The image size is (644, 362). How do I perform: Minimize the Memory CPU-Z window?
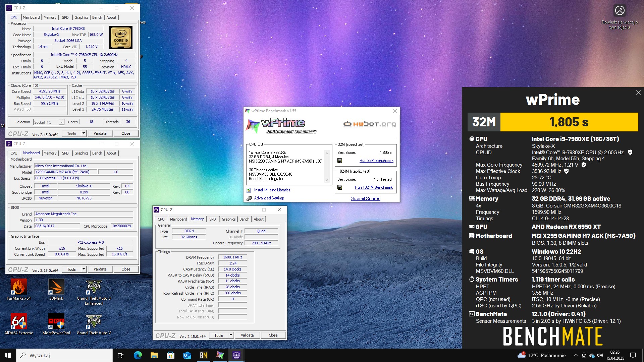click(249, 210)
